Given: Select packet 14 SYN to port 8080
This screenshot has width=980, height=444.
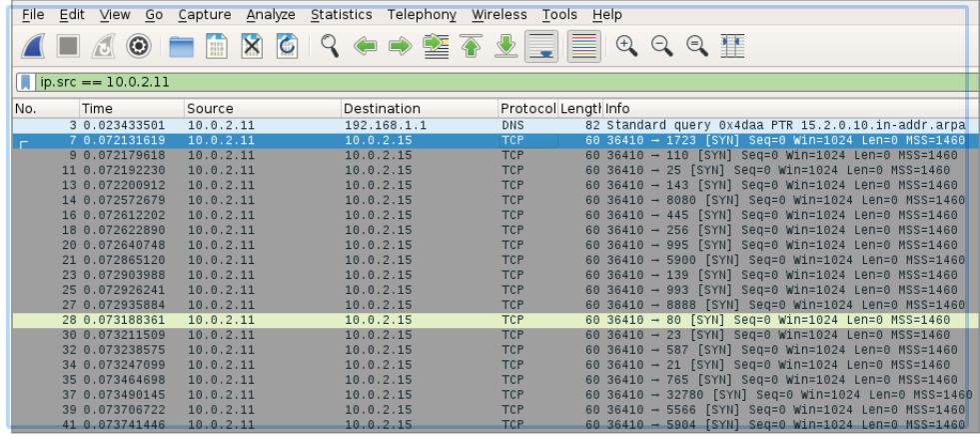Looking at the screenshot, I should [x=495, y=200].
